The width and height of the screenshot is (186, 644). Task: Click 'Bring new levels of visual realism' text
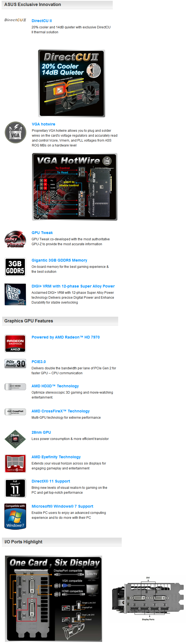(x=69, y=490)
